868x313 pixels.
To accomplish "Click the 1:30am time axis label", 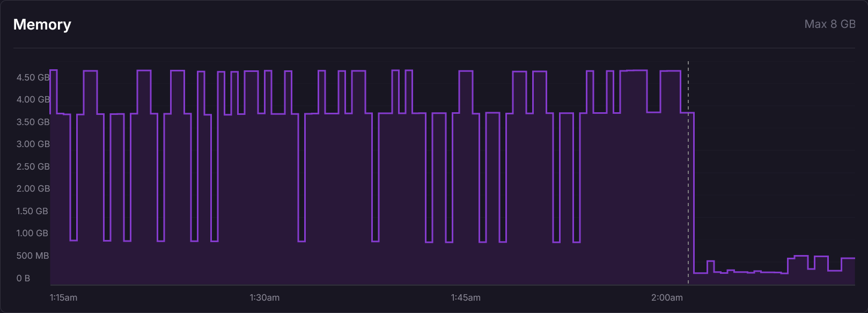I will [264, 297].
